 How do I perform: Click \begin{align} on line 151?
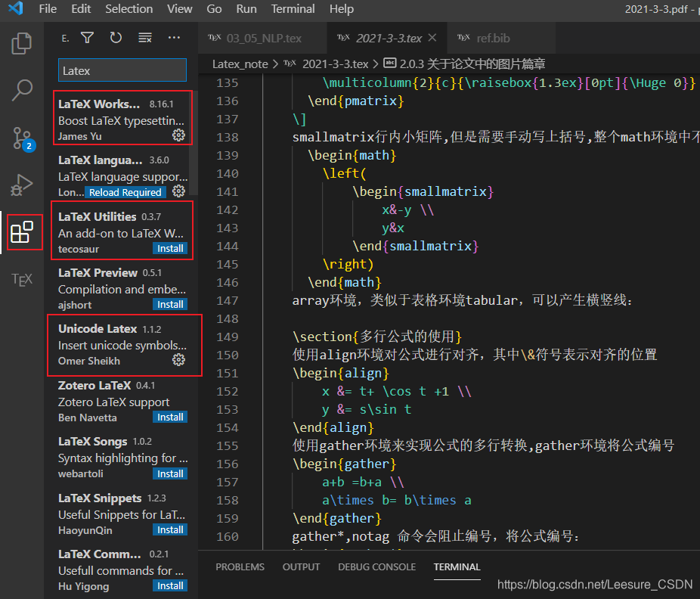[341, 373]
